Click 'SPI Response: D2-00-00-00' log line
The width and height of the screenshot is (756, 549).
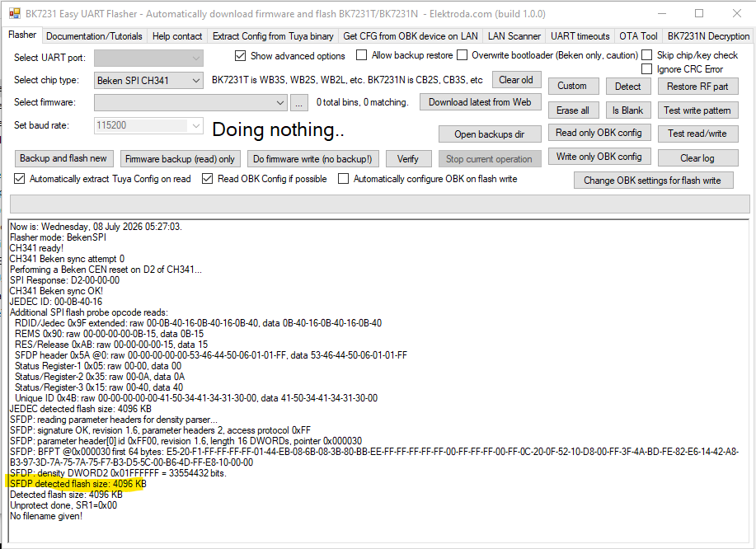[64, 280]
